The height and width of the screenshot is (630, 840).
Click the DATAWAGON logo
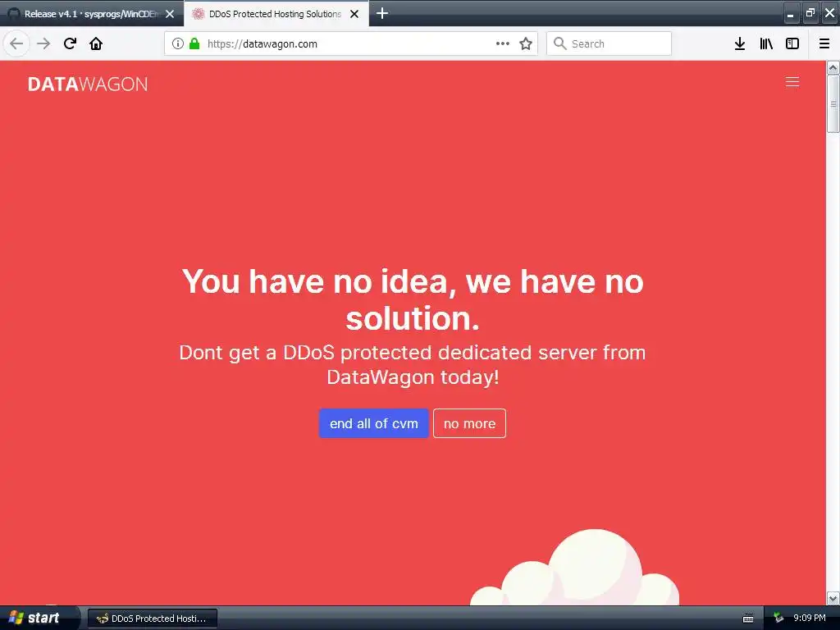tap(88, 84)
